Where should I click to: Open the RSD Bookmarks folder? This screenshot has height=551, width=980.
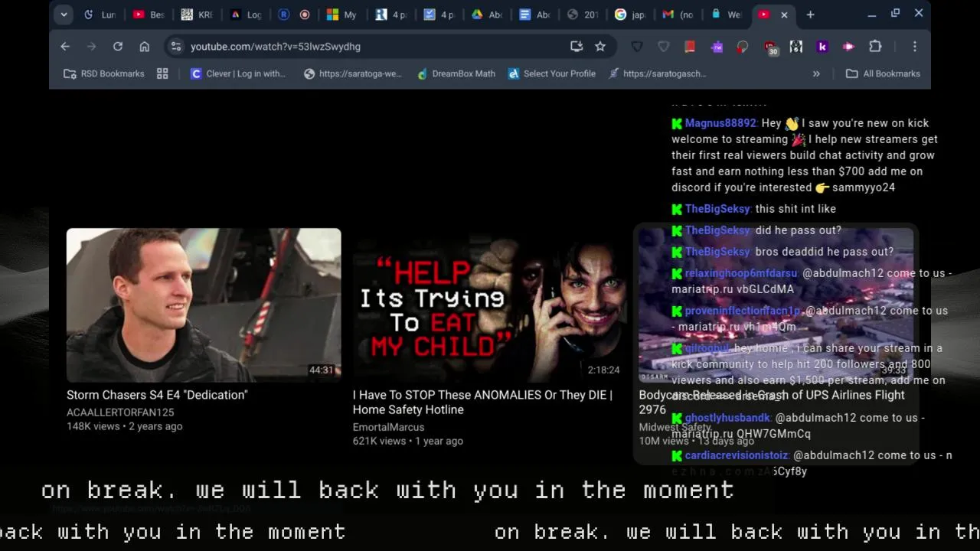pyautogui.click(x=103, y=73)
